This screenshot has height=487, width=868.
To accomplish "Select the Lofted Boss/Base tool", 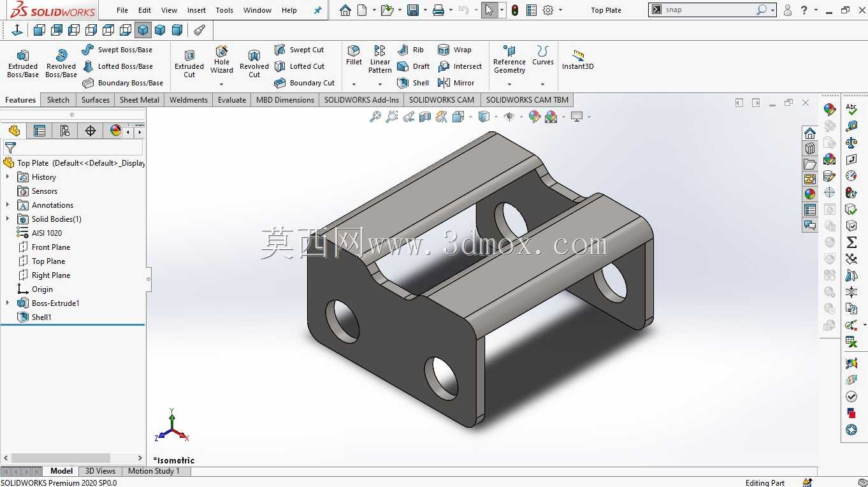I will click(x=117, y=66).
